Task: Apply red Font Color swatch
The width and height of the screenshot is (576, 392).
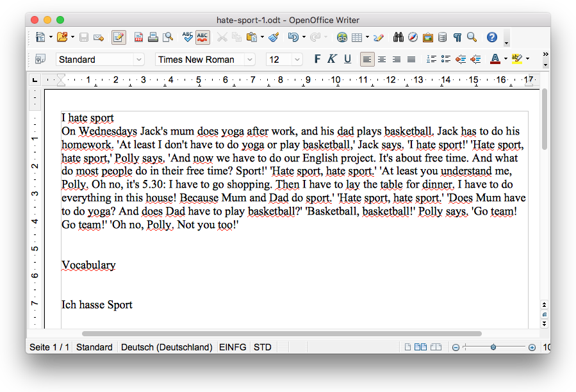Action: 495,59
